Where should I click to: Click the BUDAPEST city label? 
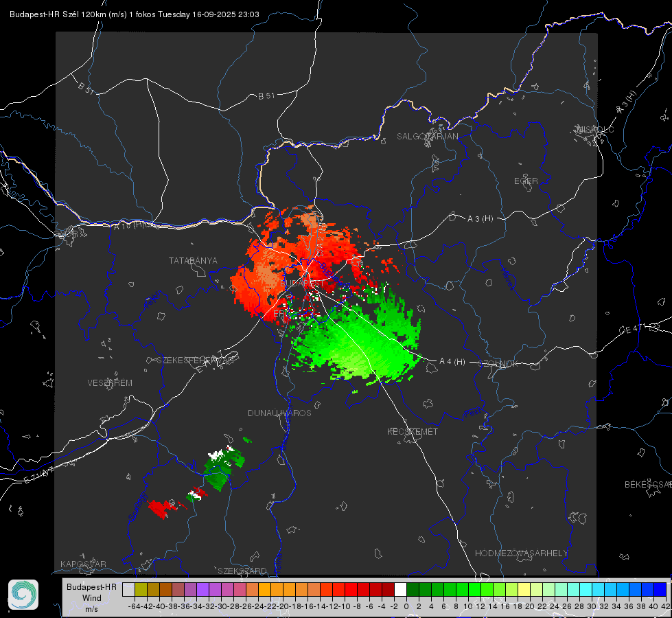coord(302,284)
